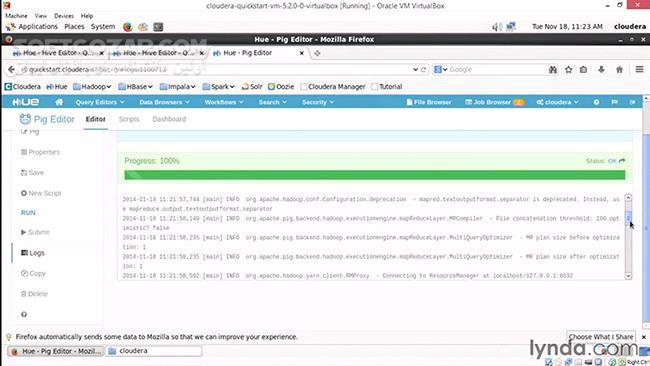The image size is (650, 366).
Task: Open the terminal launcher icon in top panel
Action: 158,27
